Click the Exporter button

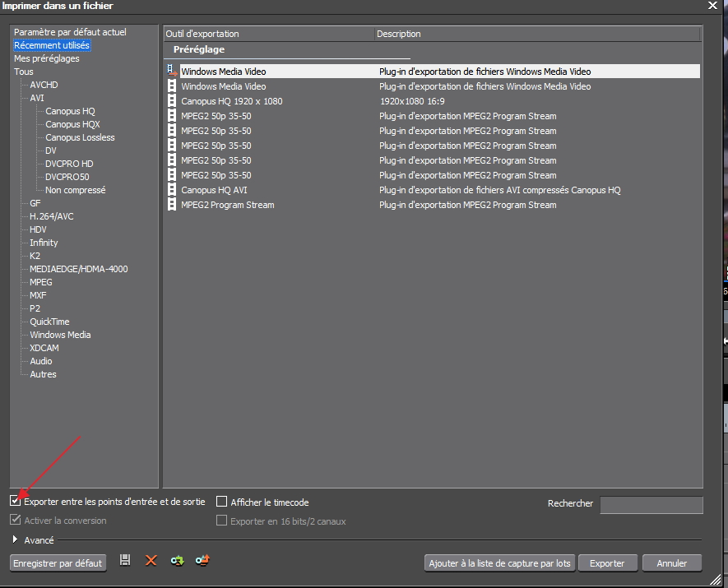click(607, 563)
